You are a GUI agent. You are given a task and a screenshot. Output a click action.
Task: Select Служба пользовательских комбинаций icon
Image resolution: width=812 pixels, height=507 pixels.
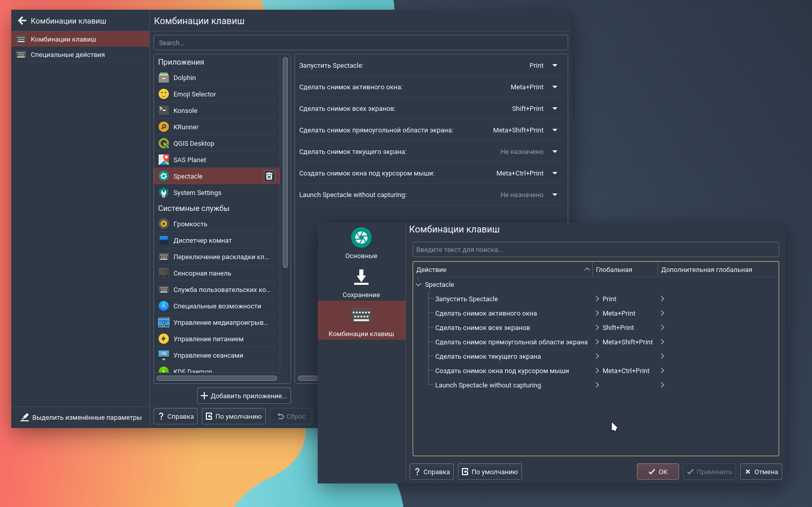coord(164,289)
